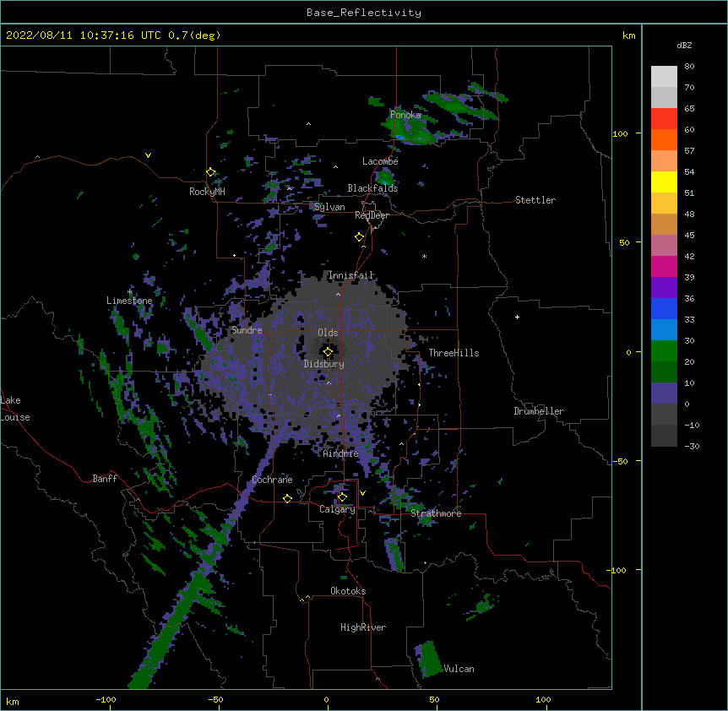
Task: Click the Stettler label
Action: pos(535,200)
